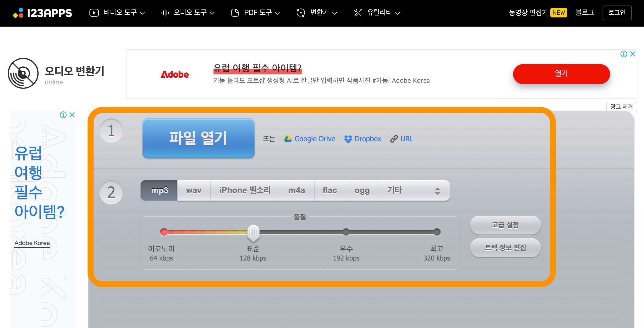Image resolution: width=644 pixels, height=328 pixels.
Task: Click the Google Drive icon
Action: 288,139
